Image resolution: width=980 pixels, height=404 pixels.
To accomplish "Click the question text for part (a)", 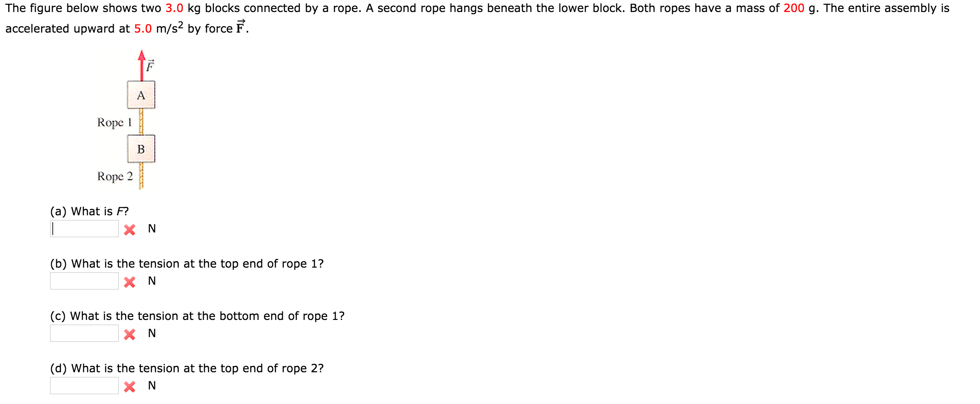I will pyautogui.click(x=89, y=211).
